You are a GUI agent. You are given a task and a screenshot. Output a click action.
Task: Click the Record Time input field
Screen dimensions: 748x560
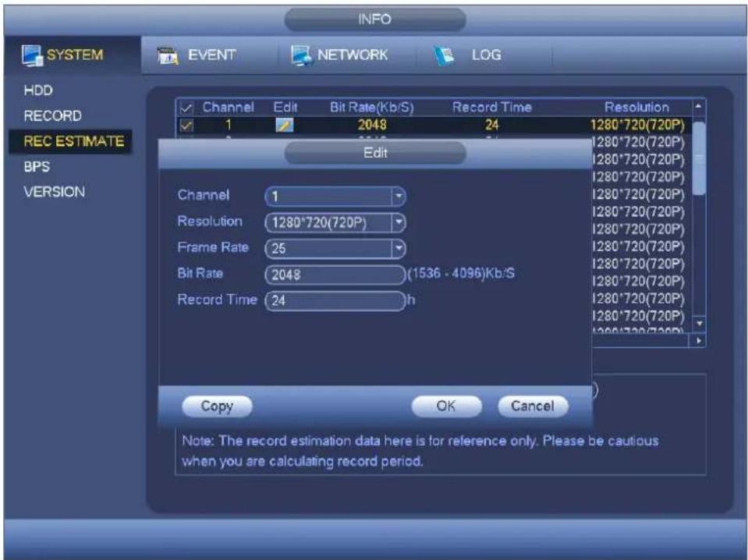coord(335,300)
